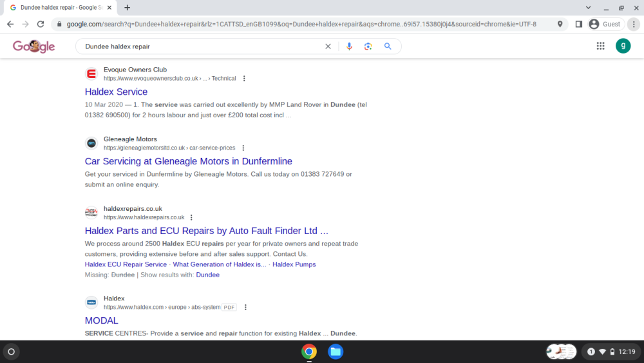Click the Gleneagle Motors favicon
Screen dimensions: 644x363
[x=91, y=144]
